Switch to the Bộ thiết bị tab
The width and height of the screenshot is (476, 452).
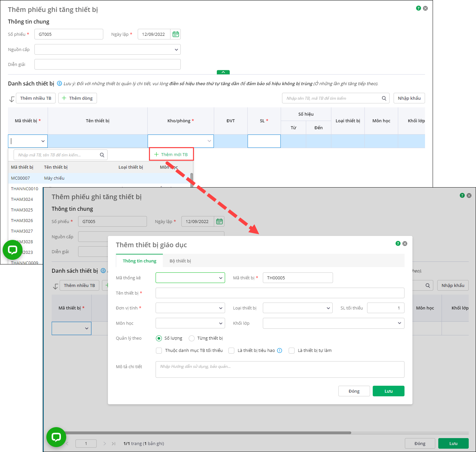coord(180,261)
